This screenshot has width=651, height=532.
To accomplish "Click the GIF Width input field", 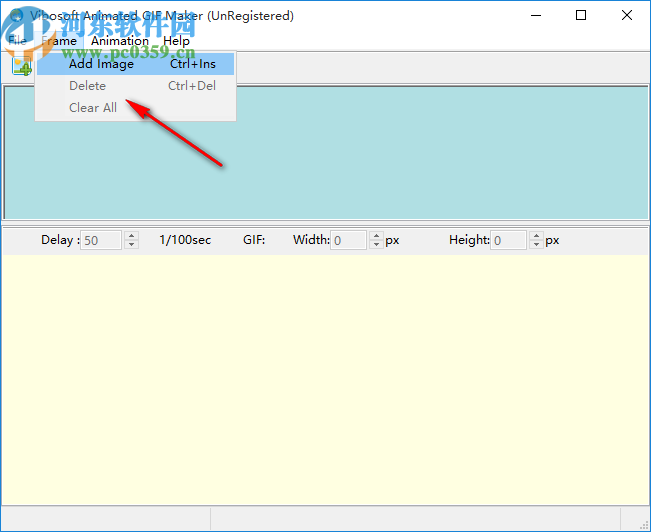I will (348, 240).
